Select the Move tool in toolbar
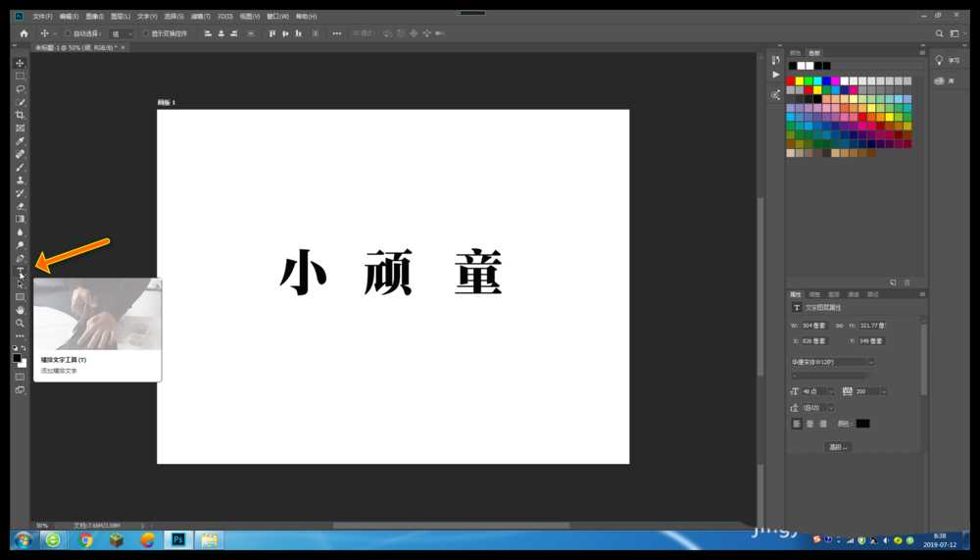The width and height of the screenshot is (980, 560). pyautogui.click(x=20, y=63)
